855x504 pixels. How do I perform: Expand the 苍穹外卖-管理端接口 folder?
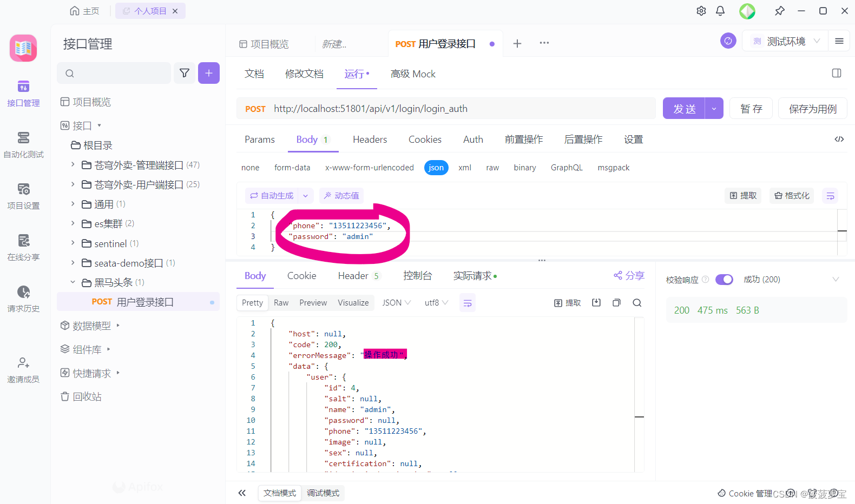(73, 164)
